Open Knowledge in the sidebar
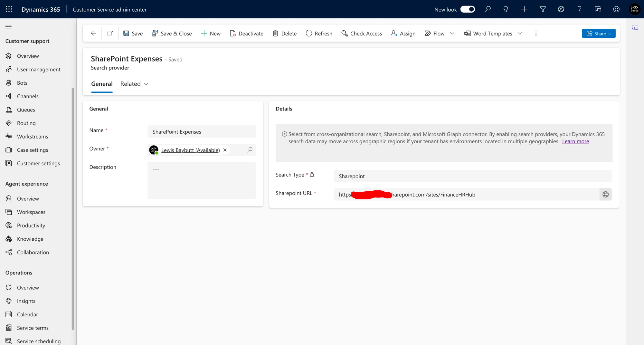 tap(30, 239)
